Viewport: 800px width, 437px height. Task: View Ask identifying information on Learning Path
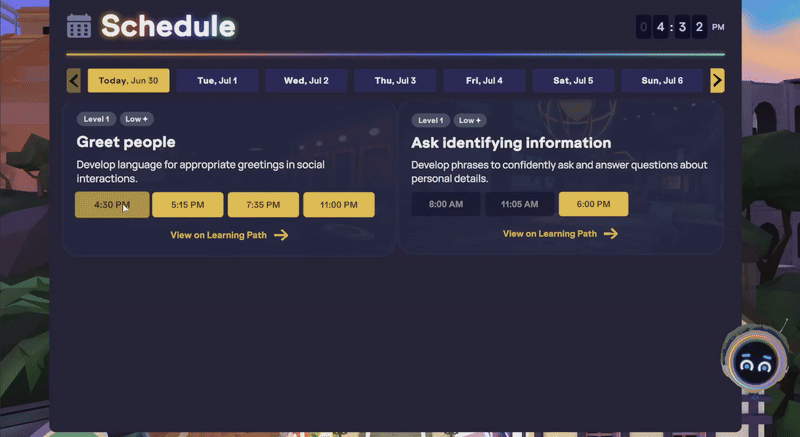pyautogui.click(x=560, y=233)
